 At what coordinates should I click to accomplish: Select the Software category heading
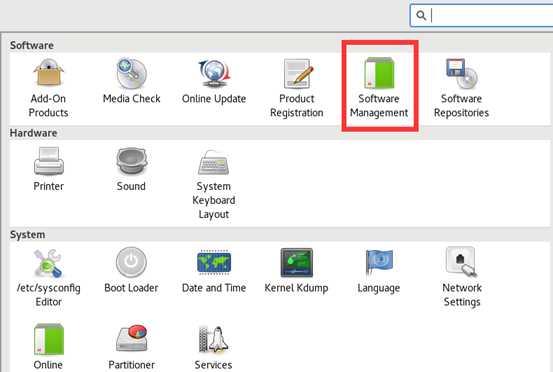pos(32,45)
